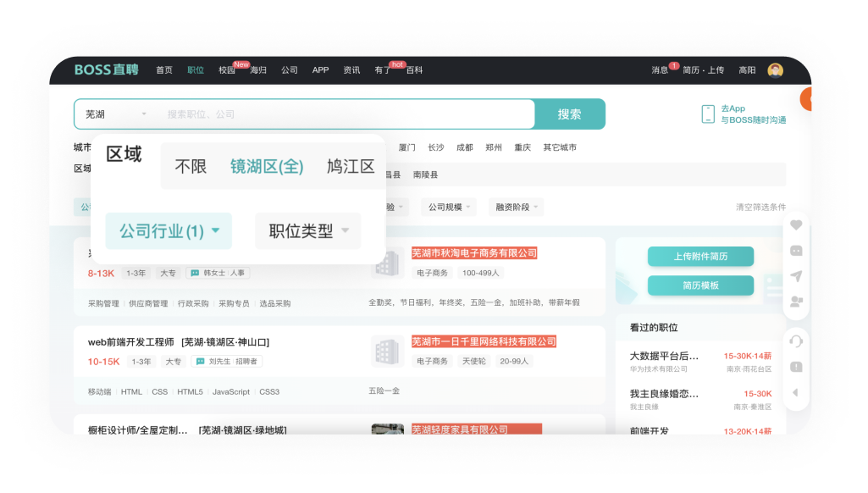
Task: Open the 消息 messages menu
Action: (x=660, y=70)
